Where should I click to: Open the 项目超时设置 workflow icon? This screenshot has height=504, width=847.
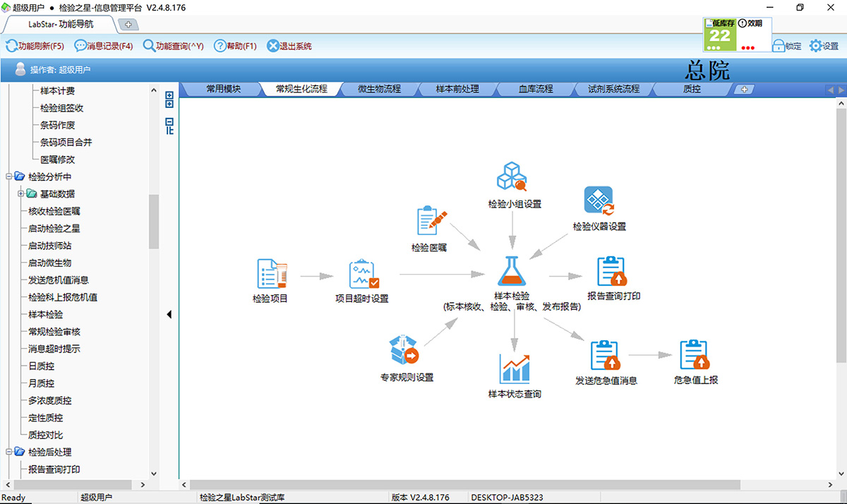click(x=364, y=275)
